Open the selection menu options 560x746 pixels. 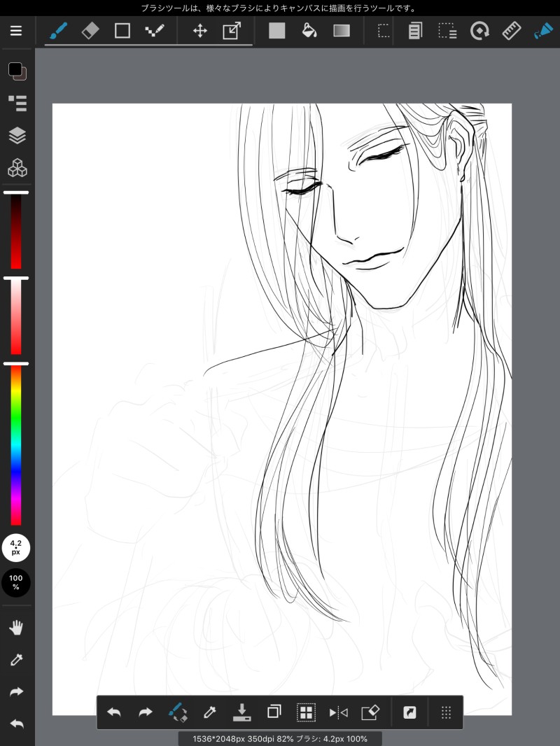[447, 31]
